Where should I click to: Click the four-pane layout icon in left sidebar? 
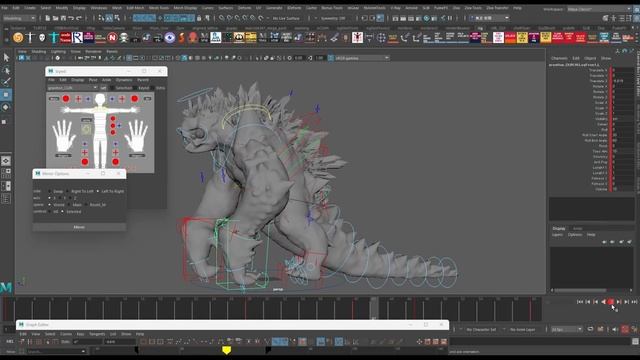pos(6,173)
